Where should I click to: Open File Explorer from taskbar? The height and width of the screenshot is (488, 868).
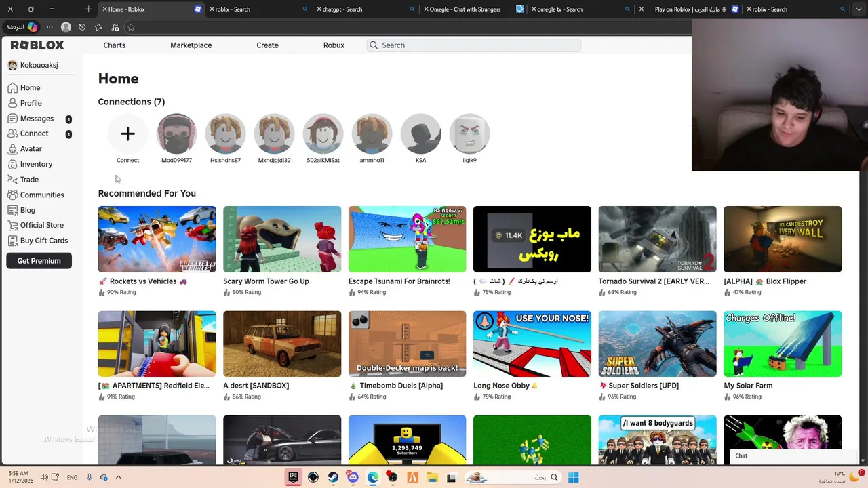432,477
